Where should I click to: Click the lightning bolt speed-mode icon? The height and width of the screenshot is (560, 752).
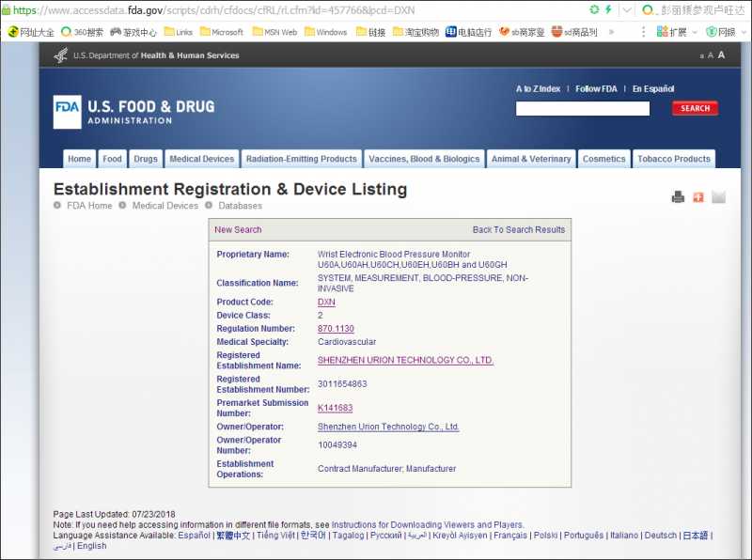(x=608, y=9)
